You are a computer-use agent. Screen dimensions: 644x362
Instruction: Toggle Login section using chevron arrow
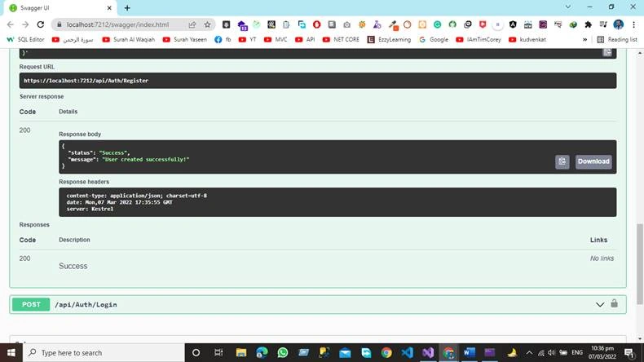pyautogui.click(x=600, y=304)
